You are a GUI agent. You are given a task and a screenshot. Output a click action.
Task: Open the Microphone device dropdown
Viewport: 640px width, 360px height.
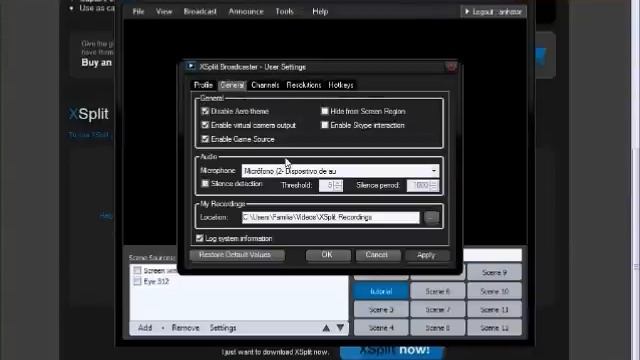click(340, 171)
